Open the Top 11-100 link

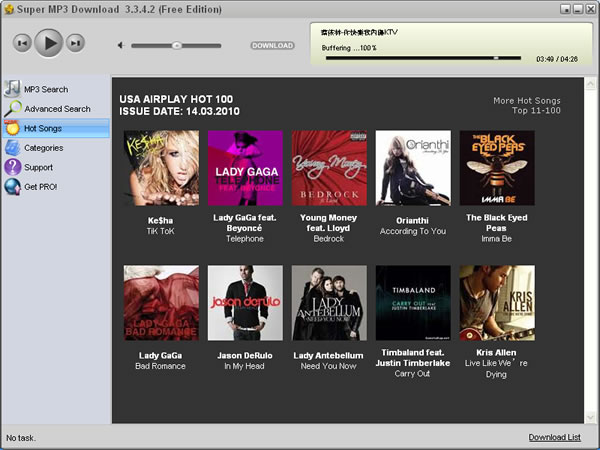pos(536,111)
